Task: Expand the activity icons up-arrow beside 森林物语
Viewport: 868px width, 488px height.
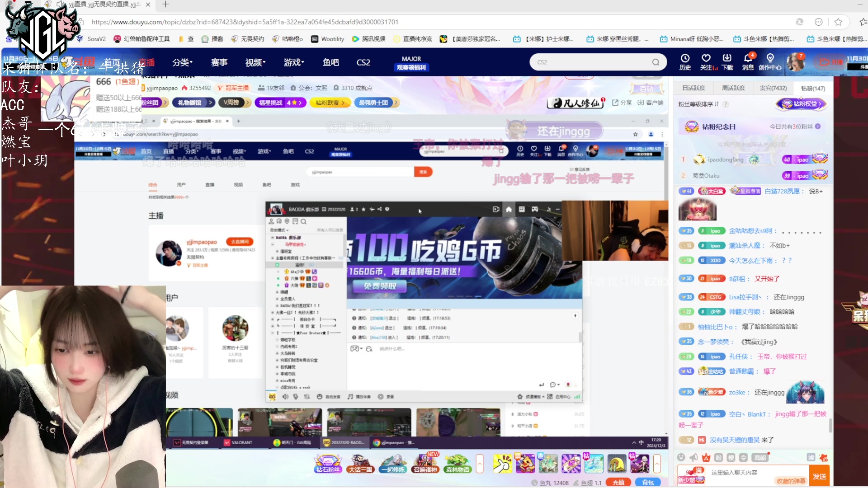Action: [x=480, y=464]
